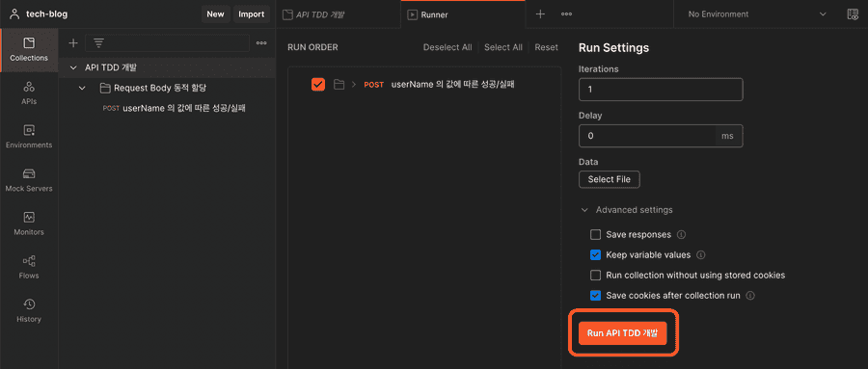Image resolution: width=868 pixels, height=369 pixels.
Task: Click the Request Body 동적 할당 folder icon
Action: click(104, 88)
